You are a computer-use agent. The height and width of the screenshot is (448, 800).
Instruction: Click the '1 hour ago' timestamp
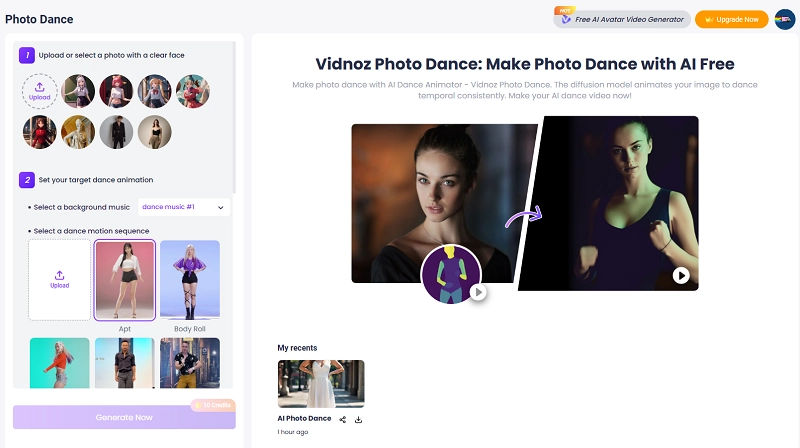pyautogui.click(x=293, y=432)
